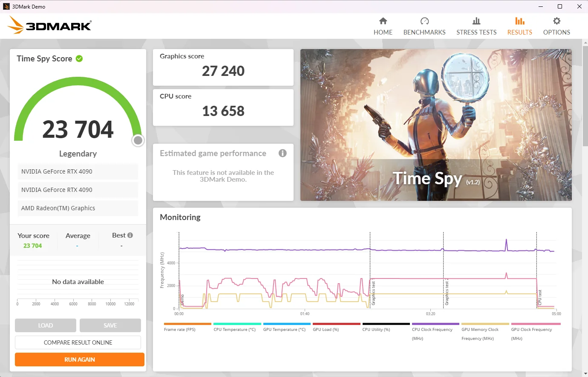Open the OPTIONS tab
Screen dimensions: 588x377
pos(556,26)
